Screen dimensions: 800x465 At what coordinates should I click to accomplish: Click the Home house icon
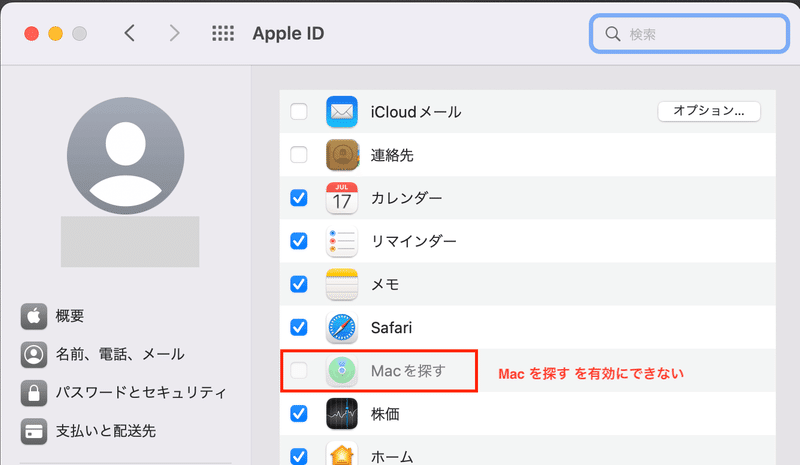[x=342, y=453]
